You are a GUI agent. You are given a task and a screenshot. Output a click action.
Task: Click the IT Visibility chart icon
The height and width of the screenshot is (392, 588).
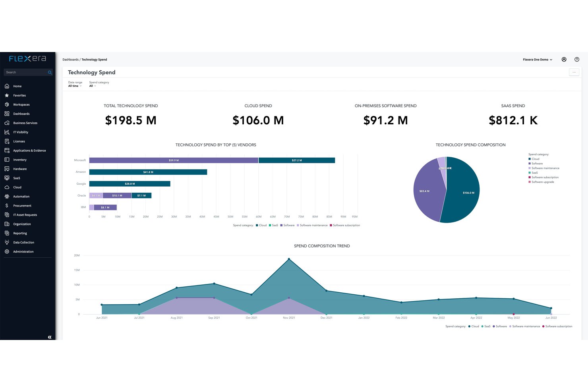pos(7,132)
